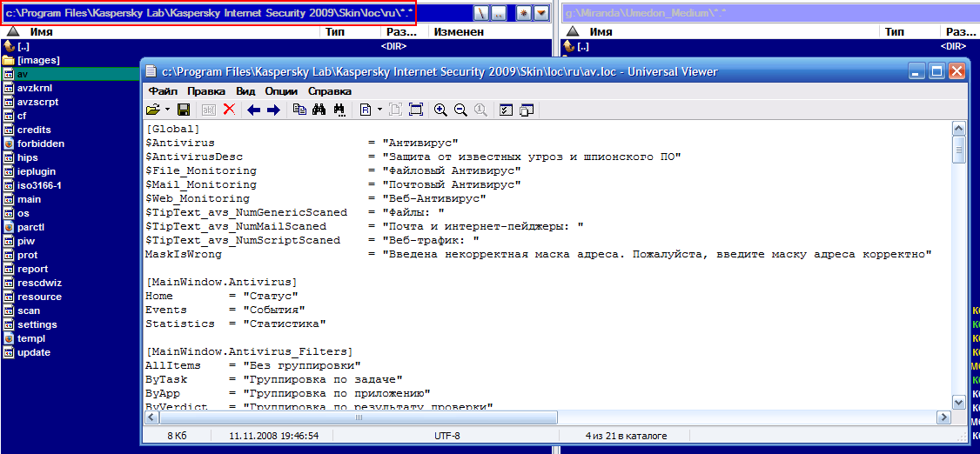Go to root with the backslash button
Screen dimensions: 980x454
coord(481,13)
